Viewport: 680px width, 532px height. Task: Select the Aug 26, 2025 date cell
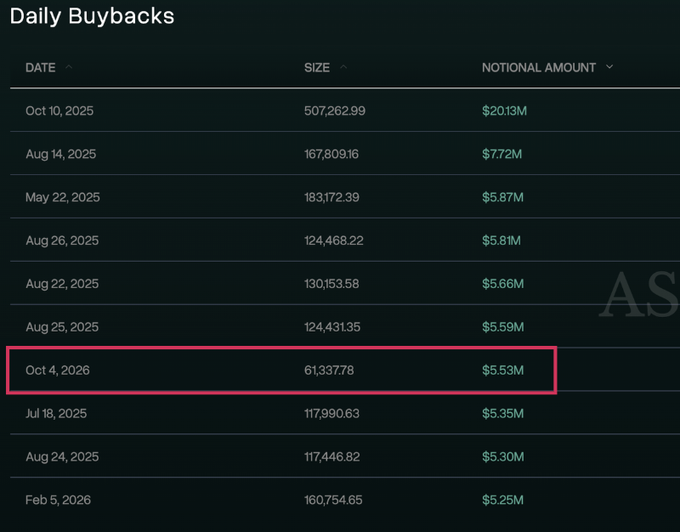point(62,240)
